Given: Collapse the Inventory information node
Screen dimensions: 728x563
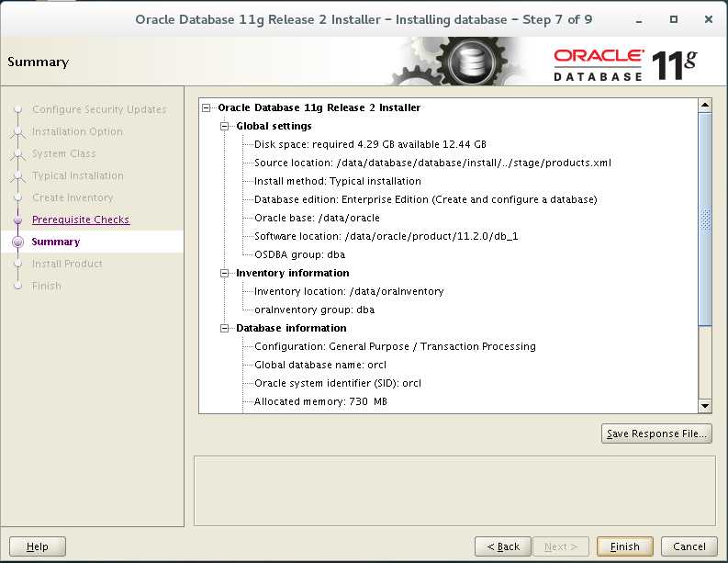Looking at the screenshot, I should click(x=225, y=273).
